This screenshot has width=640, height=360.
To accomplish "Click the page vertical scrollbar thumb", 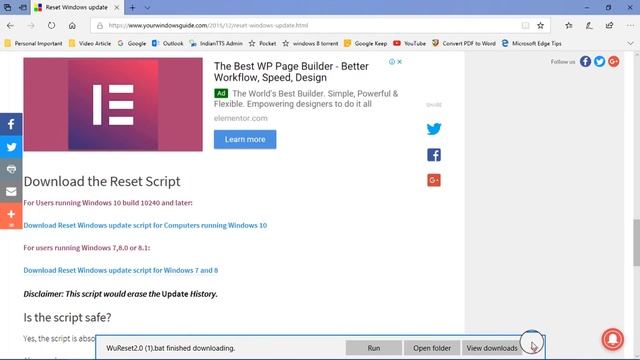I will tap(636, 242).
